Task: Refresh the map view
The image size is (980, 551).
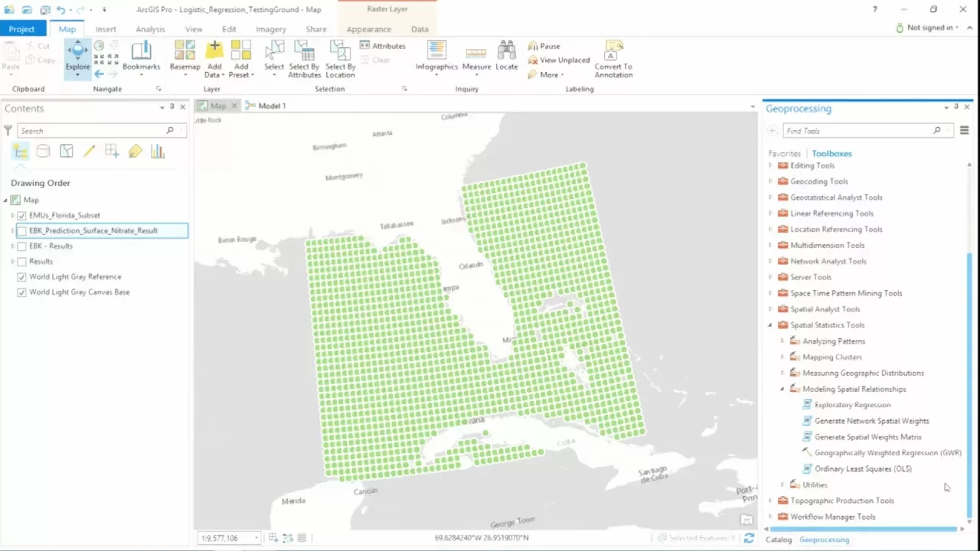Action: (749, 538)
